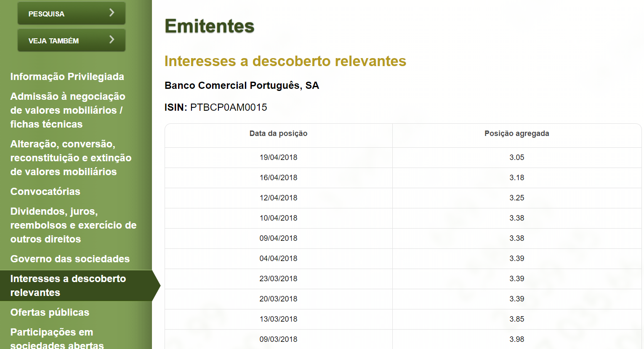Go to Alteração, conversão, reconstituição e extinção

(71, 158)
